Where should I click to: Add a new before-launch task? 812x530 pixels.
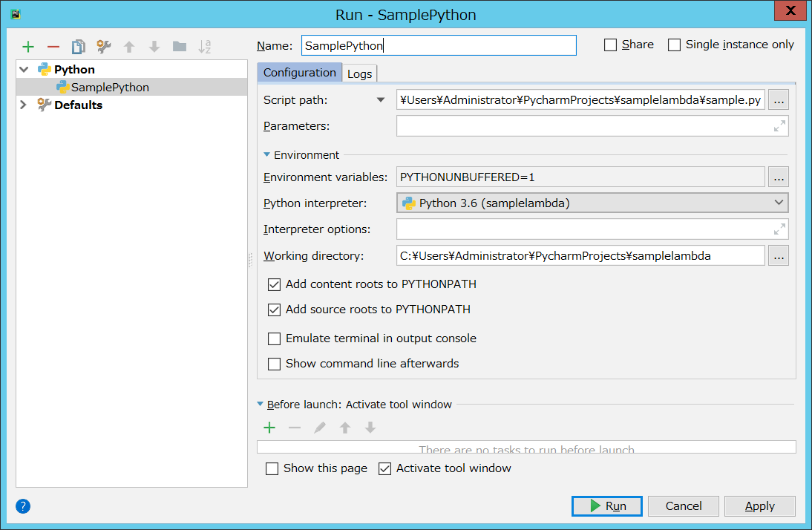[x=269, y=427]
